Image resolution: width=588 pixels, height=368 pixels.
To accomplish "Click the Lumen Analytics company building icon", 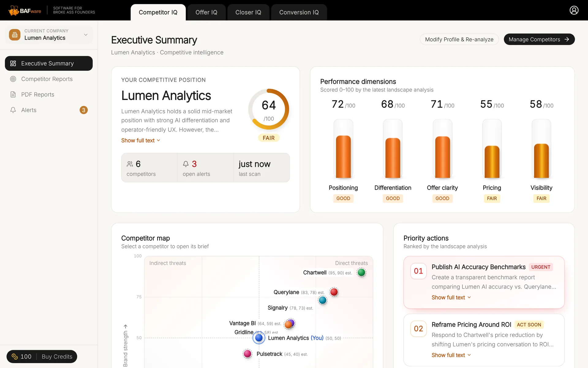I will [x=15, y=35].
